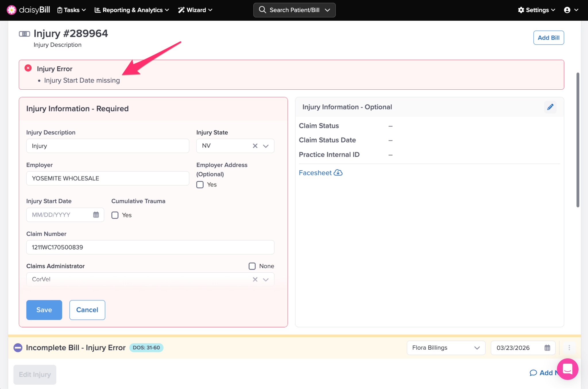Open the Injury Start Date calendar icon
The height and width of the screenshot is (389, 588).
[x=96, y=215]
